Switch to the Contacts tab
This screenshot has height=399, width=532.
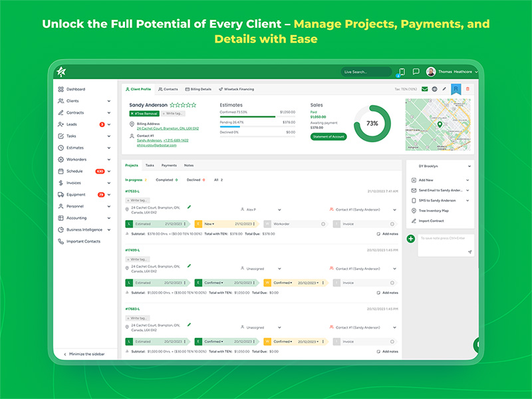pyautogui.click(x=168, y=89)
